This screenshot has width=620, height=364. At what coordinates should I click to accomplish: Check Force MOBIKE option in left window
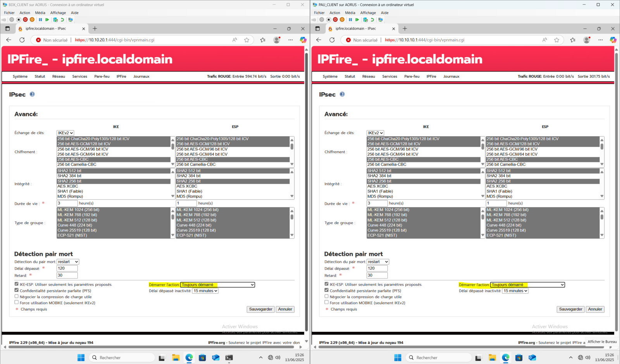[x=17, y=302]
